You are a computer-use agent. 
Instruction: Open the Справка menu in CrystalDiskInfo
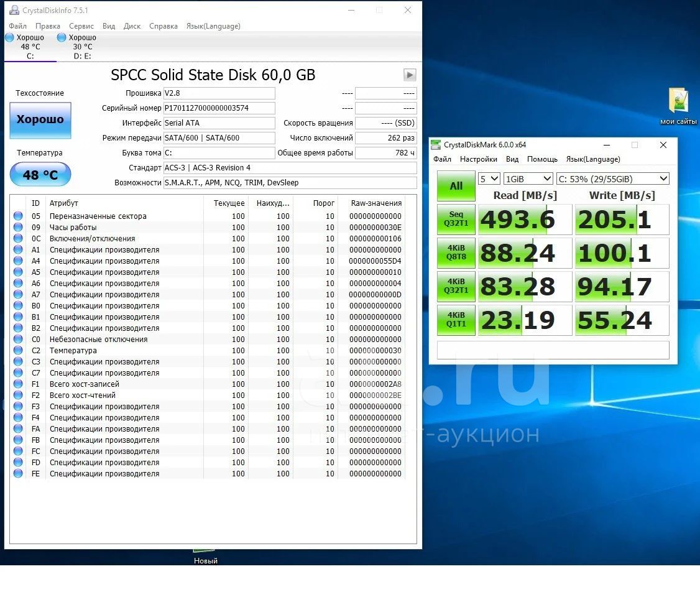(x=163, y=26)
